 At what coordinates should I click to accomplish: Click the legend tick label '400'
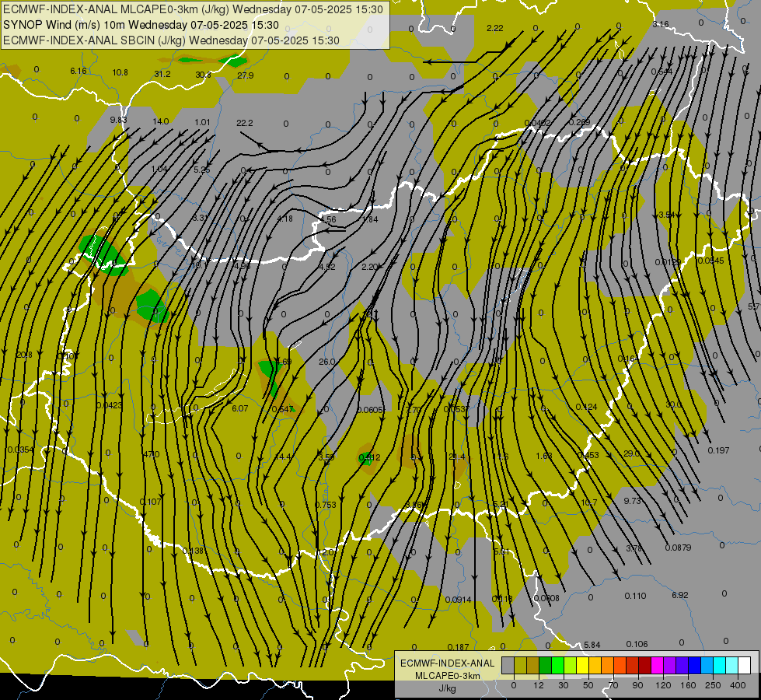coord(737,685)
